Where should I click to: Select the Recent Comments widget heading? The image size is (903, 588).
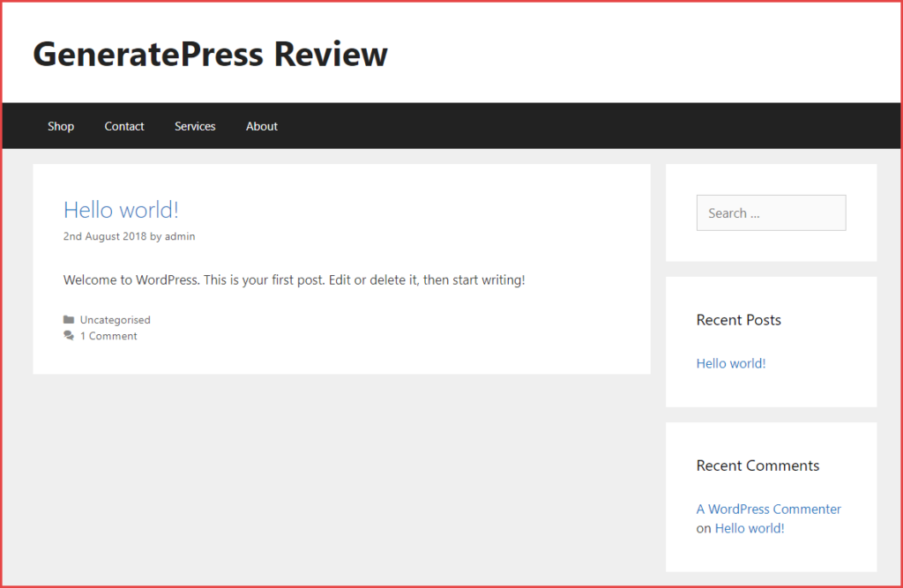(757, 466)
